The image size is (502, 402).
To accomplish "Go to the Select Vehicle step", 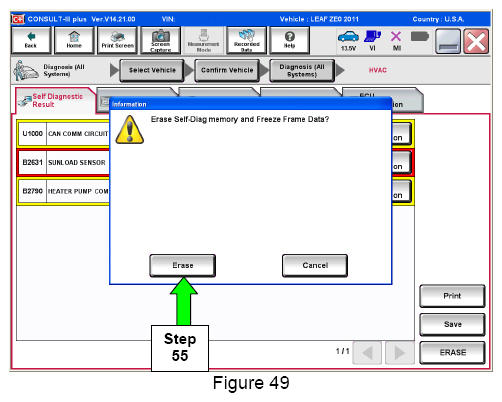I will coord(152,70).
